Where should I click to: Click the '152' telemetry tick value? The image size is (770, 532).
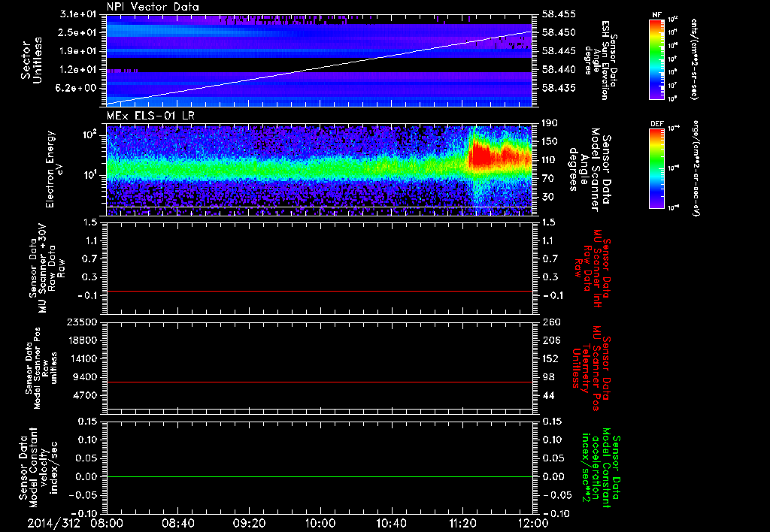551,358
